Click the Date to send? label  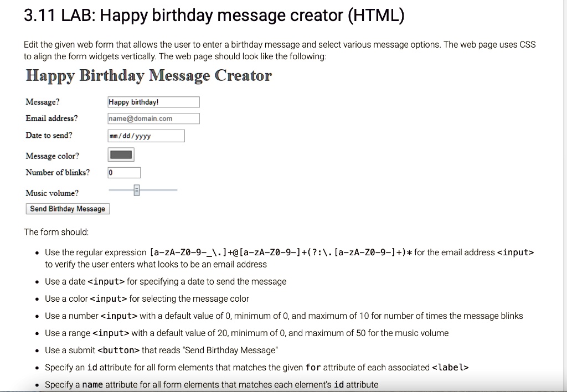pyautogui.click(x=47, y=135)
